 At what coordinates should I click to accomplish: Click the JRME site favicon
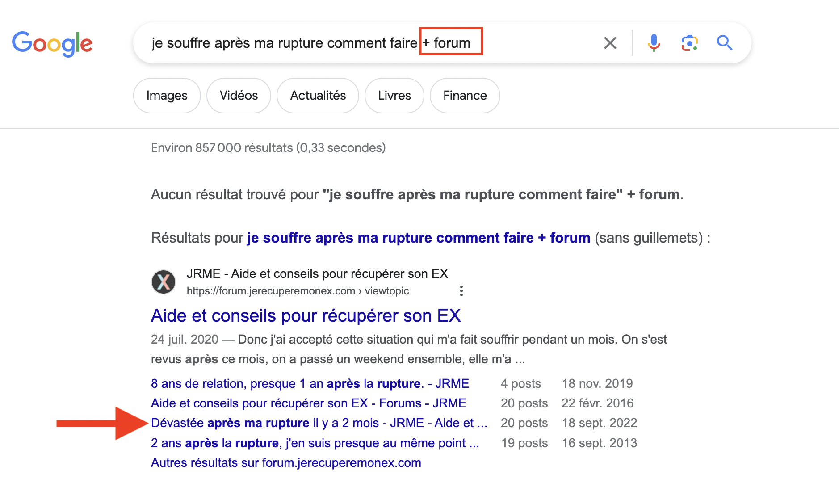(x=164, y=282)
